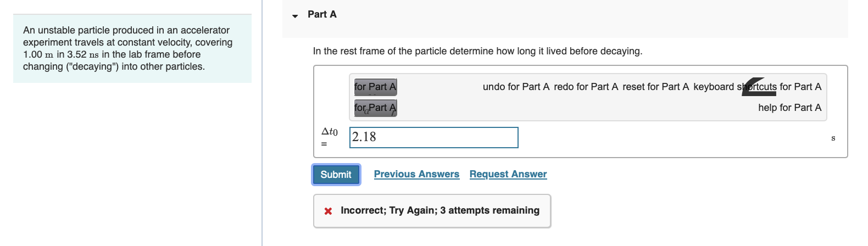Click the seconds unit label
Screen dimensions: 868x246
(833, 138)
